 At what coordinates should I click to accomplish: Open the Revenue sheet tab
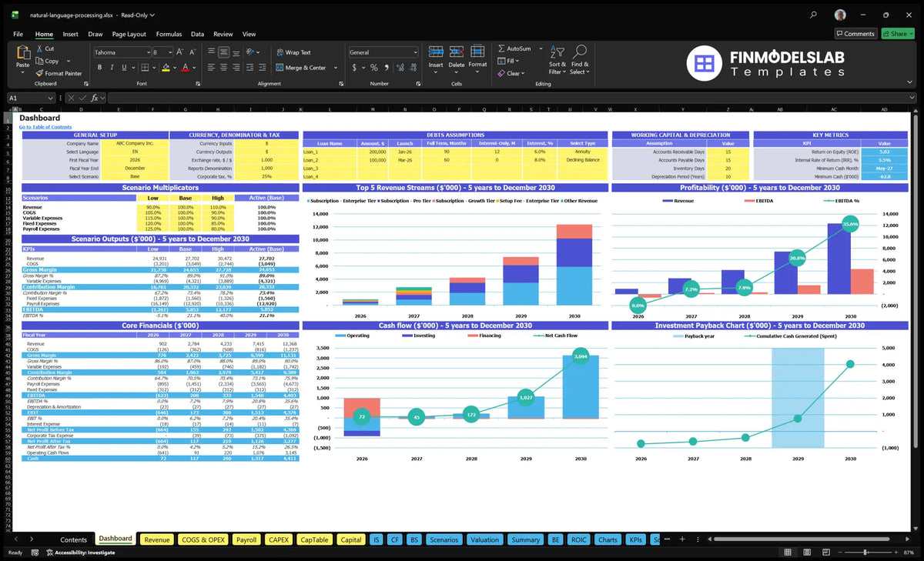[x=156, y=539]
